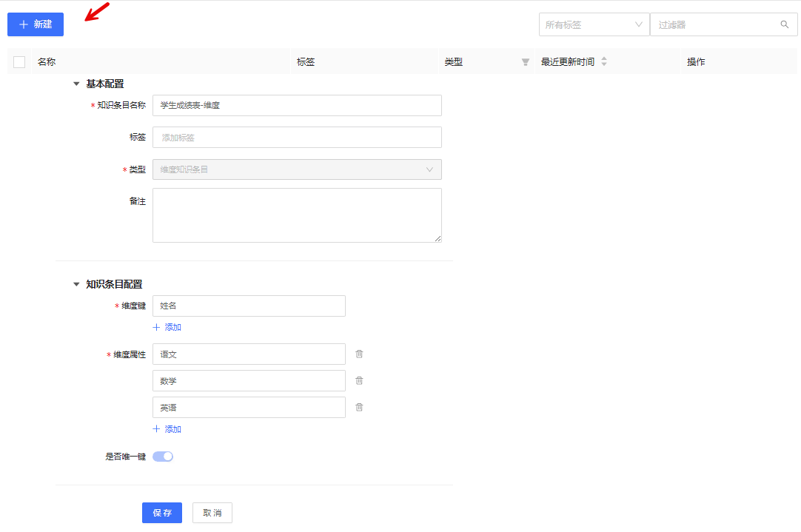Screen dimensions: 801x532
Task: Click the search magnifier icon in filter
Action: (785, 24)
